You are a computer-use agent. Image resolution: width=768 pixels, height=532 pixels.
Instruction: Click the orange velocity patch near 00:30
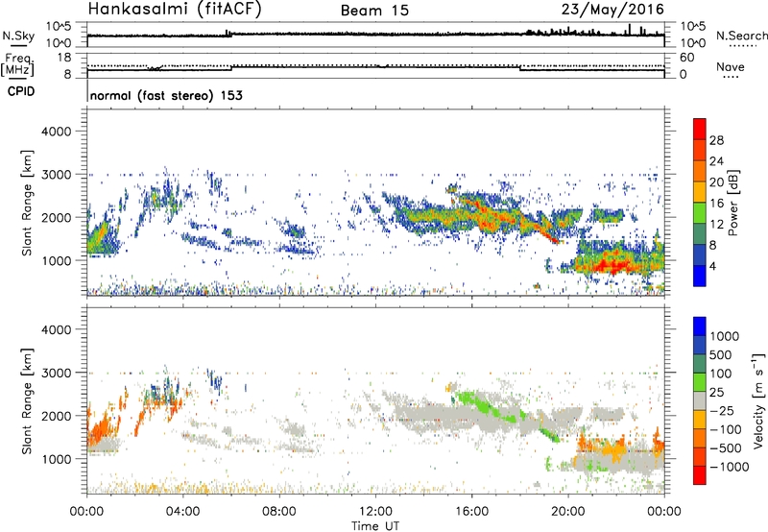(101, 427)
